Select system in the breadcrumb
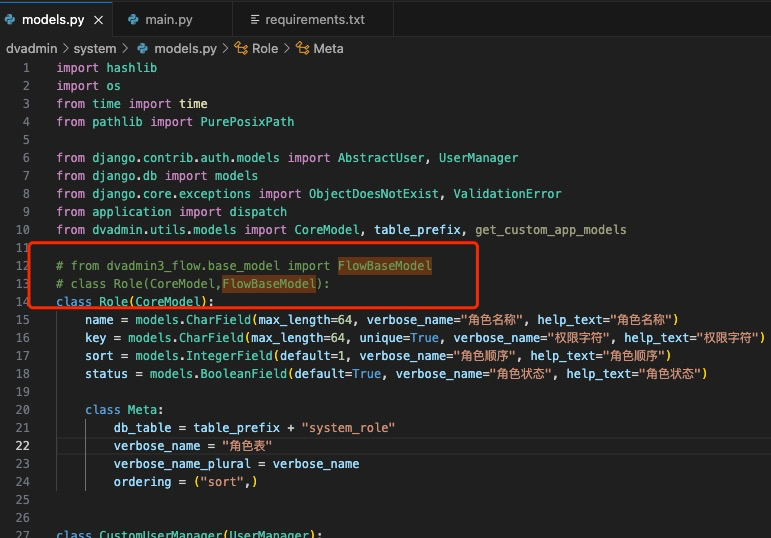Viewport: 771px width, 538px height. 95,49
